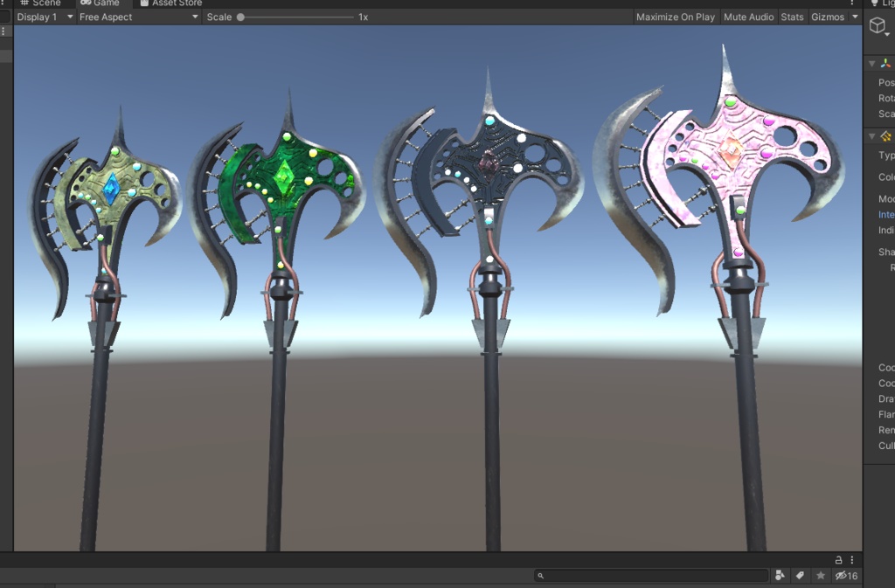Toggle scene visibility with the eye icon showing 16
Viewport: 895px width, 588px height.
point(845,575)
